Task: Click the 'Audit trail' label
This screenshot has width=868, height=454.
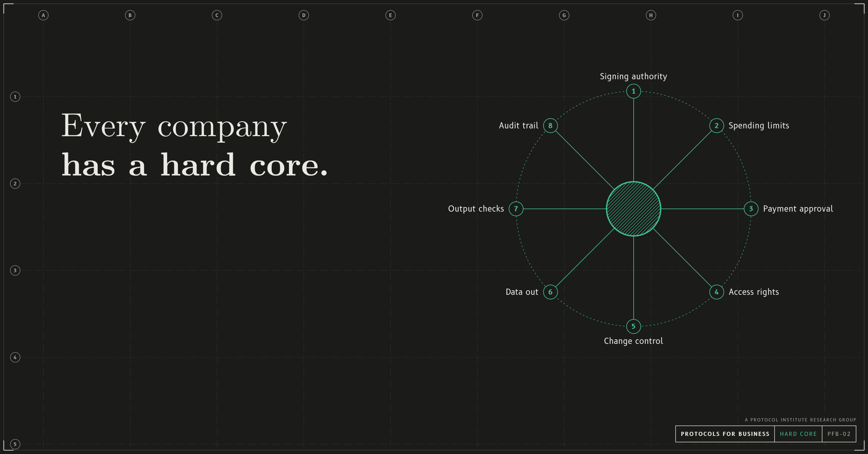Action: (519, 126)
